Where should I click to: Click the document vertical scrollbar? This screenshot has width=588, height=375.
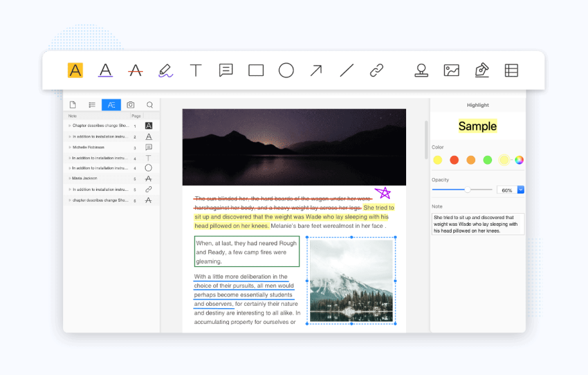click(426, 140)
